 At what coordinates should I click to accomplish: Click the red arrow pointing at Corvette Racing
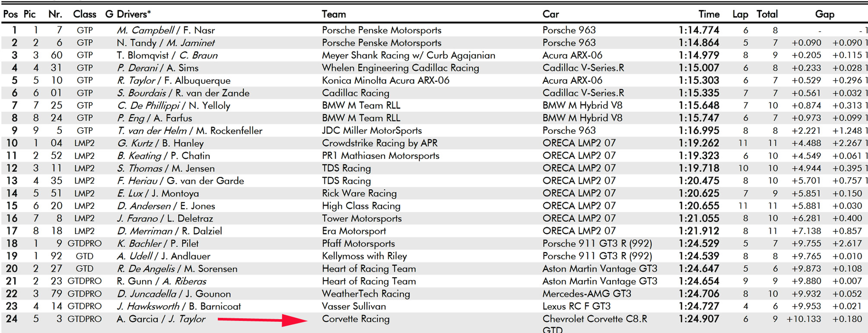(262, 320)
